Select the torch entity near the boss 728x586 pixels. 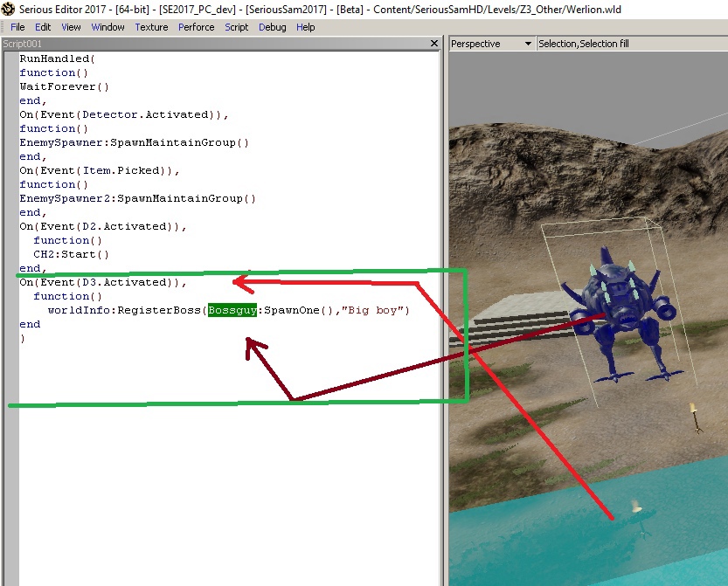pyautogui.click(x=695, y=417)
